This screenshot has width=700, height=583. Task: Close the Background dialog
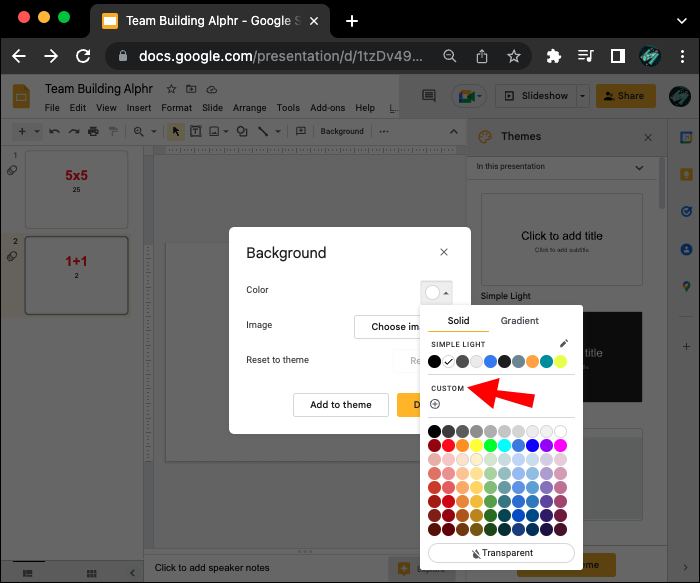(x=444, y=253)
